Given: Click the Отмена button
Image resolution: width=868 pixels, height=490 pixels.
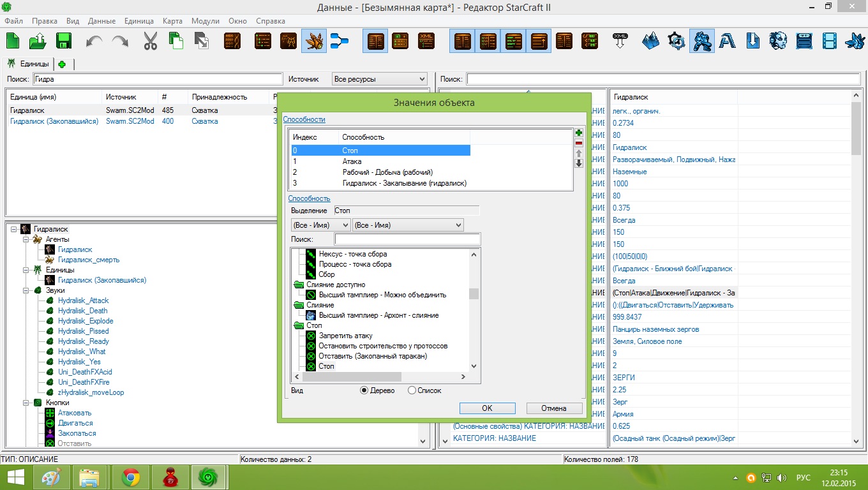Looking at the screenshot, I should pos(554,408).
